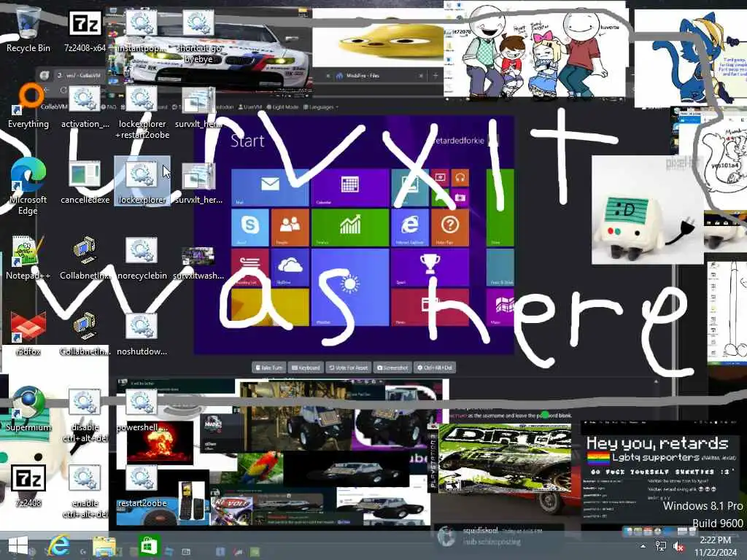Select the lockexplorer+restart2oobe icon

[142, 112]
